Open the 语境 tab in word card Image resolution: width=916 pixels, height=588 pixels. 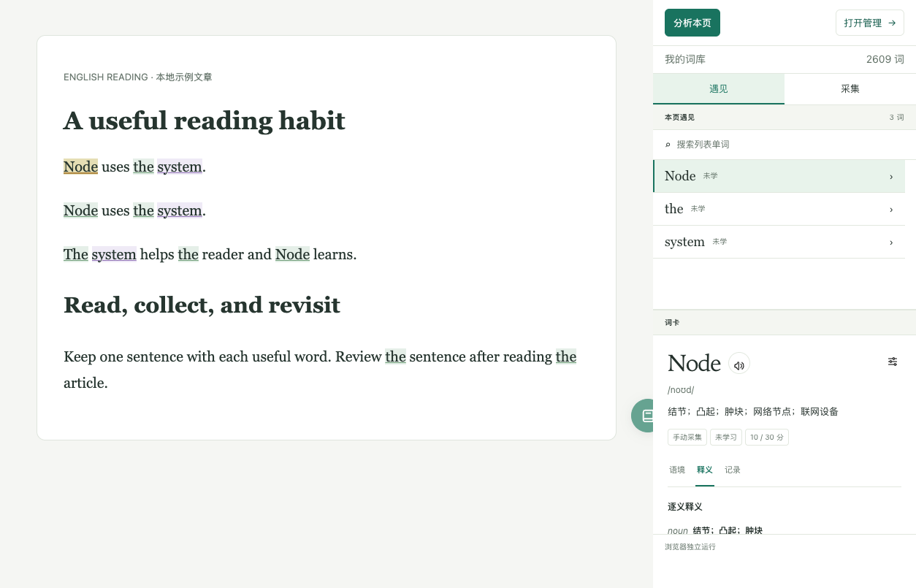(677, 470)
